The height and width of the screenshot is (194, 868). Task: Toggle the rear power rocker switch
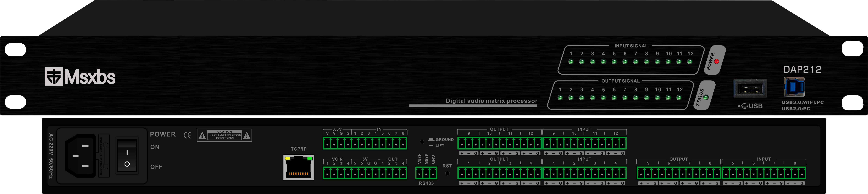point(127,156)
